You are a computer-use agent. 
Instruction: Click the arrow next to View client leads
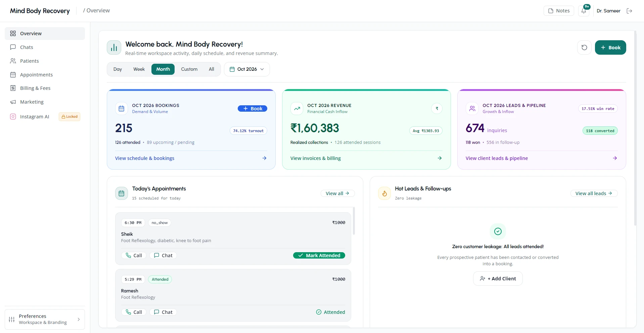tap(615, 158)
